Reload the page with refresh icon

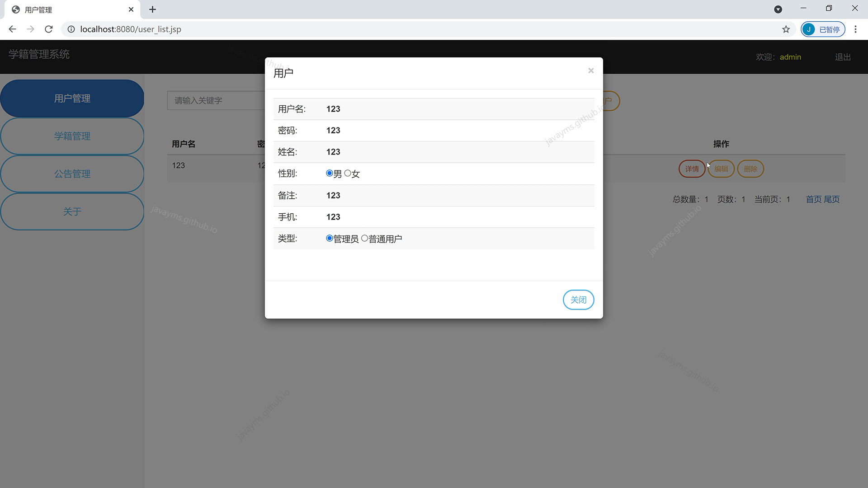click(x=49, y=29)
